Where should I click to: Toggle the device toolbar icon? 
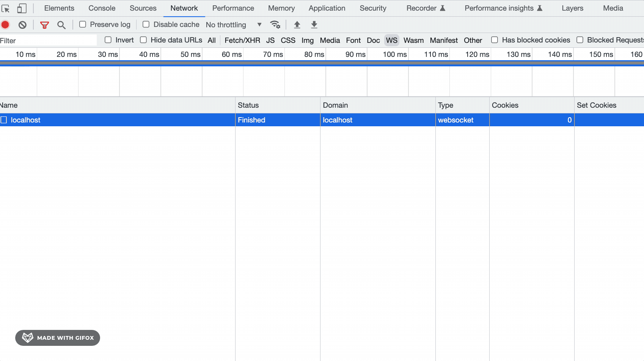[x=22, y=8]
